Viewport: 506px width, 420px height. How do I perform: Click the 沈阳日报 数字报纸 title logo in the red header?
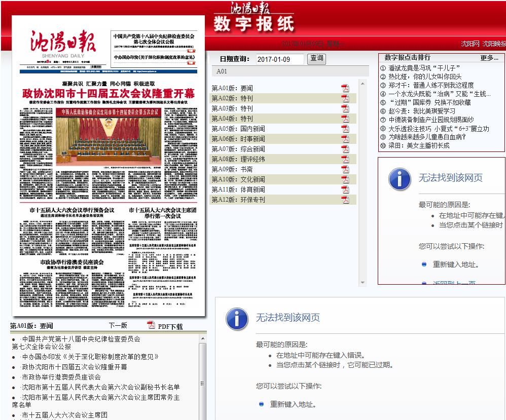pos(254,18)
